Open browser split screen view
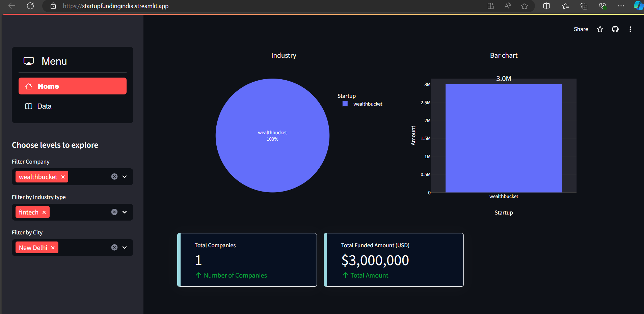 (x=546, y=6)
